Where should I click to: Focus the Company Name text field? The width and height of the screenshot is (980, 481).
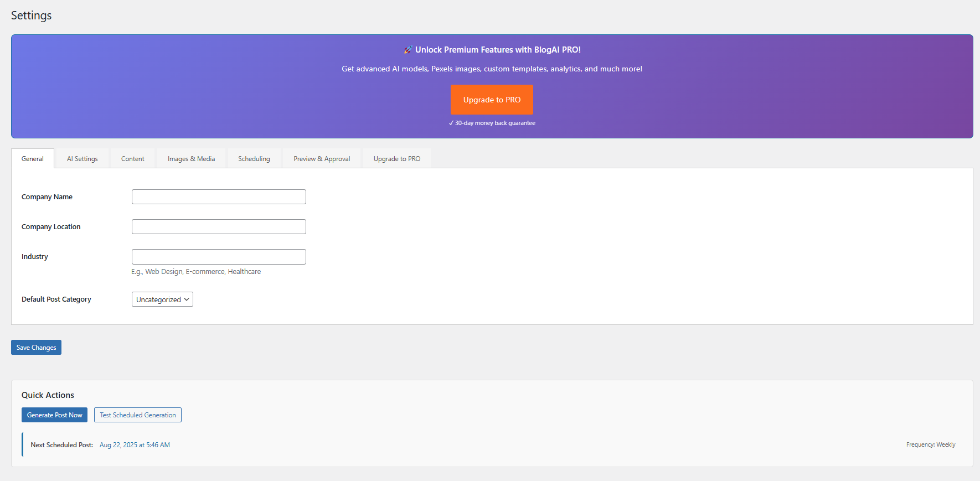219,197
